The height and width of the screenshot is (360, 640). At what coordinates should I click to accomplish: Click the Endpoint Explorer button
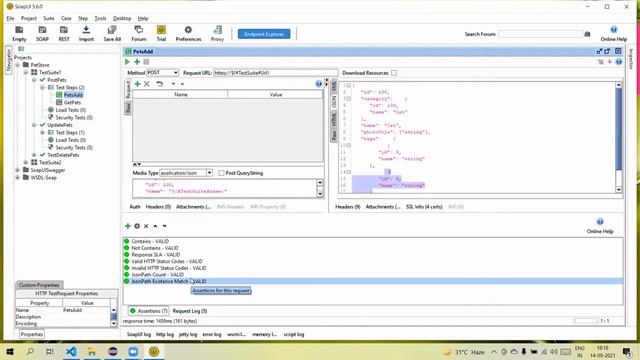tap(264, 34)
